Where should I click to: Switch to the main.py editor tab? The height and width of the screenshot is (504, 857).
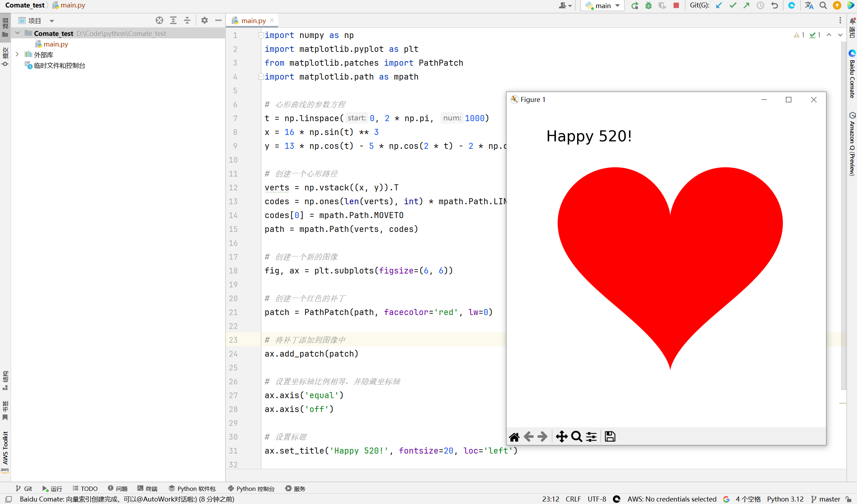pos(253,21)
